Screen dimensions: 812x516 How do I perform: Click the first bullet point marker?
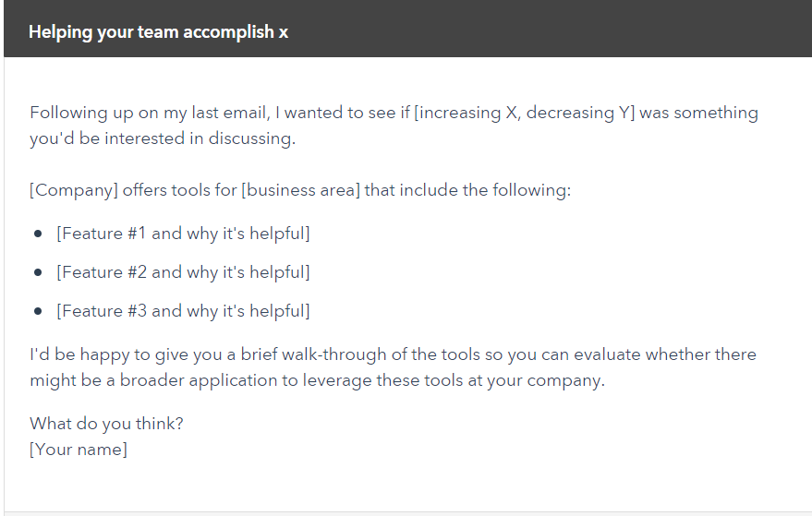pos(38,234)
